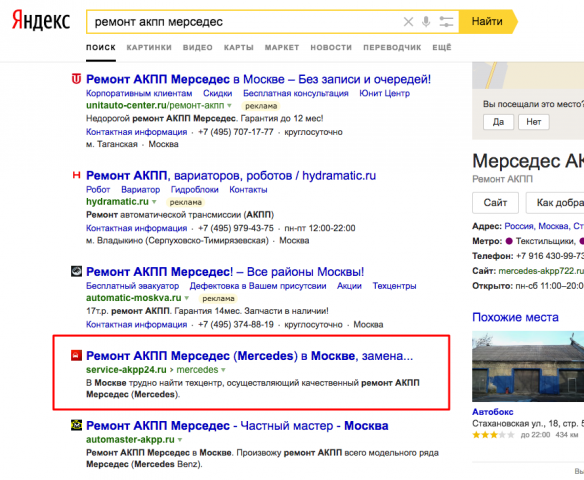This screenshot has height=480, width=584.
Task: Open result Ремонт АКПП Мерседес (Mercedes) в Москве, замена
Action: [250, 356]
